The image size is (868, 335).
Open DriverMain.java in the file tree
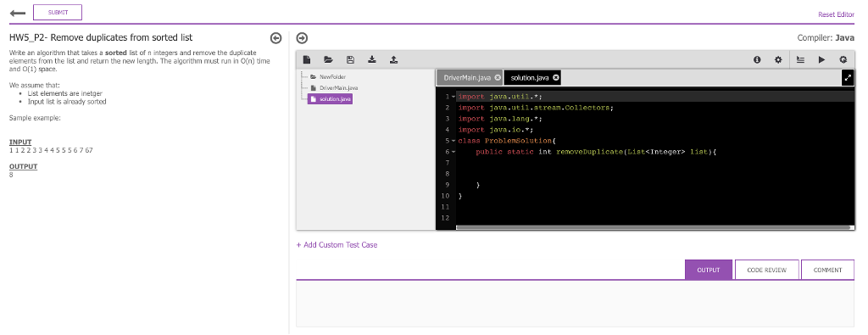pos(334,88)
